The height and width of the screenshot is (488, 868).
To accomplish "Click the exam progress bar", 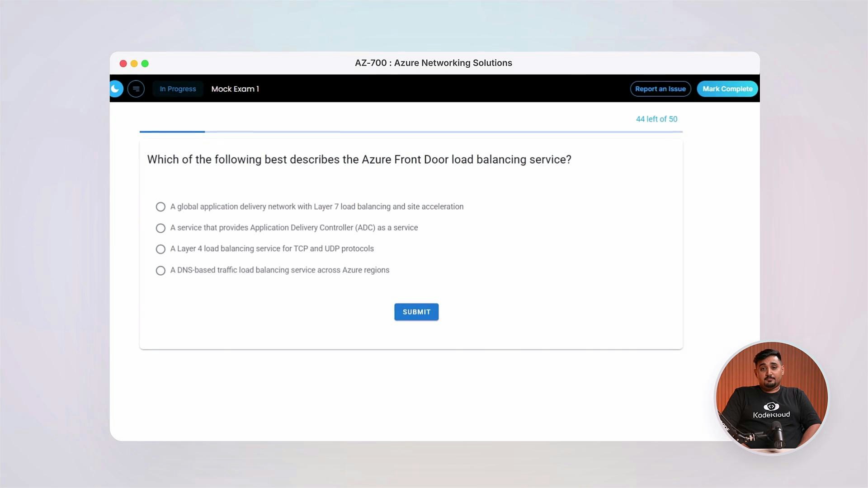I will point(411,132).
